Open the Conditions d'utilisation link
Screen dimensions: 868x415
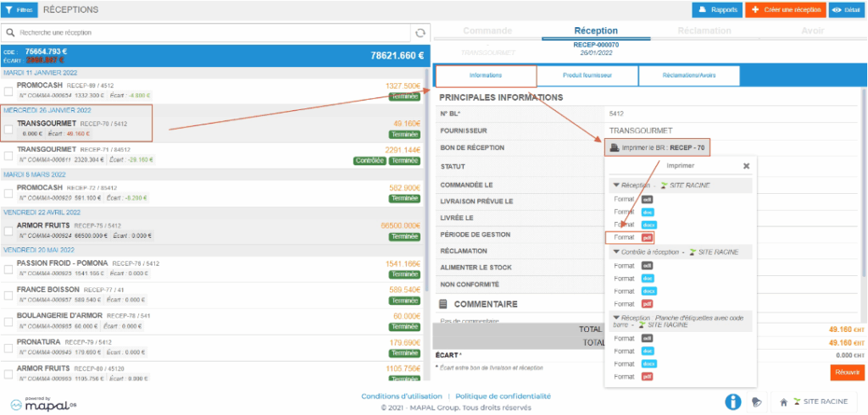[x=403, y=396]
